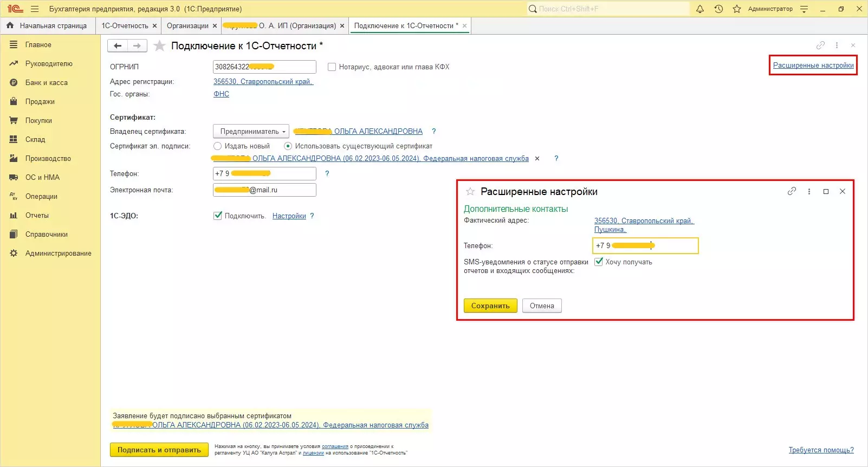This screenshot has width=868, height=467.
Task: Copy link icon in Расширенные настройки dialog
Action: 792,191
